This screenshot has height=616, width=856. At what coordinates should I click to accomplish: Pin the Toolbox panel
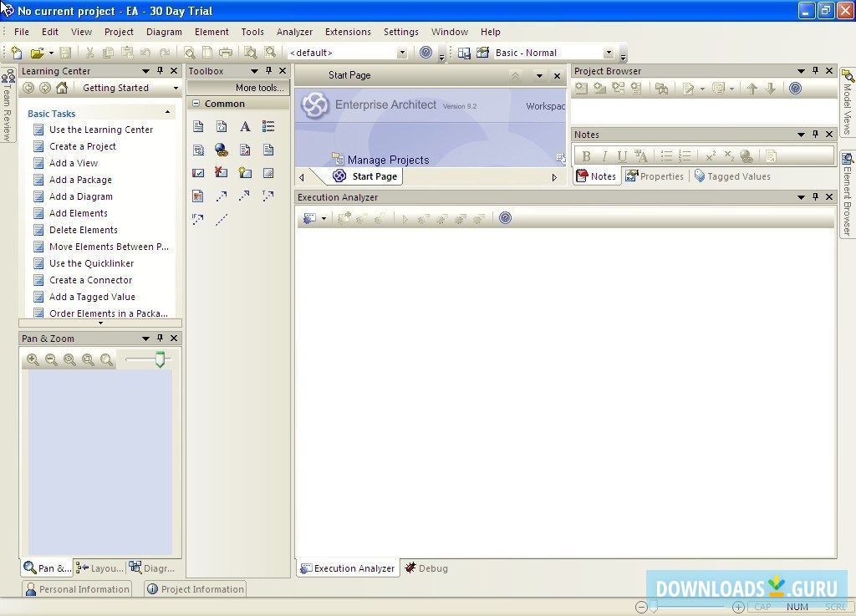[x=268, y=70]
